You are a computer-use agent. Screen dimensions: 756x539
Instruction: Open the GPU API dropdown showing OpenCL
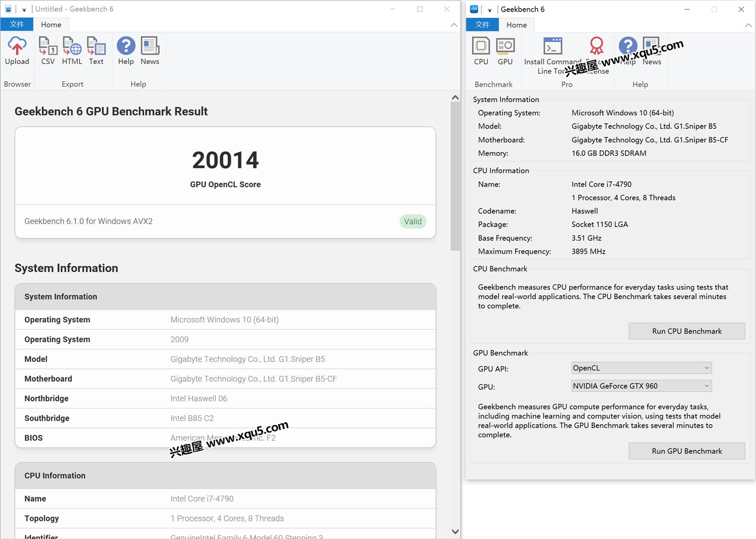pos(641,368)
